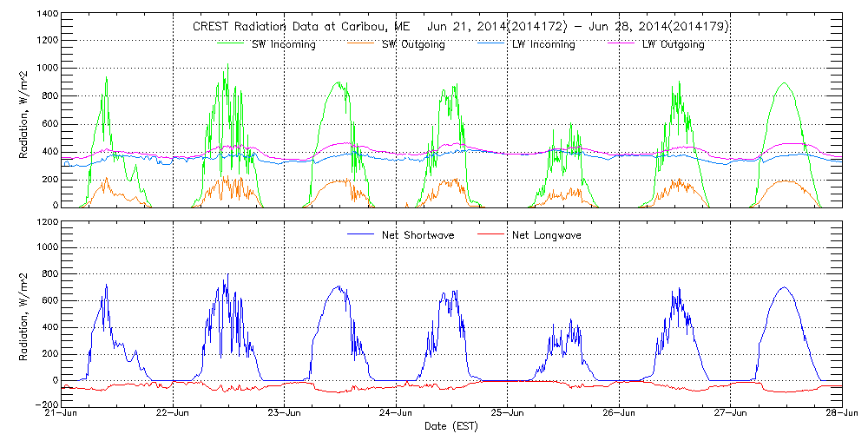Viewport: 868px width, 434px height.
Task: Select the '22-Jun' date tick label
Action: 173,414
